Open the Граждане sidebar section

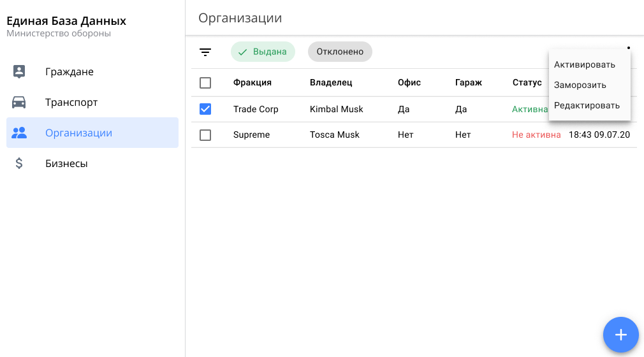70,71
